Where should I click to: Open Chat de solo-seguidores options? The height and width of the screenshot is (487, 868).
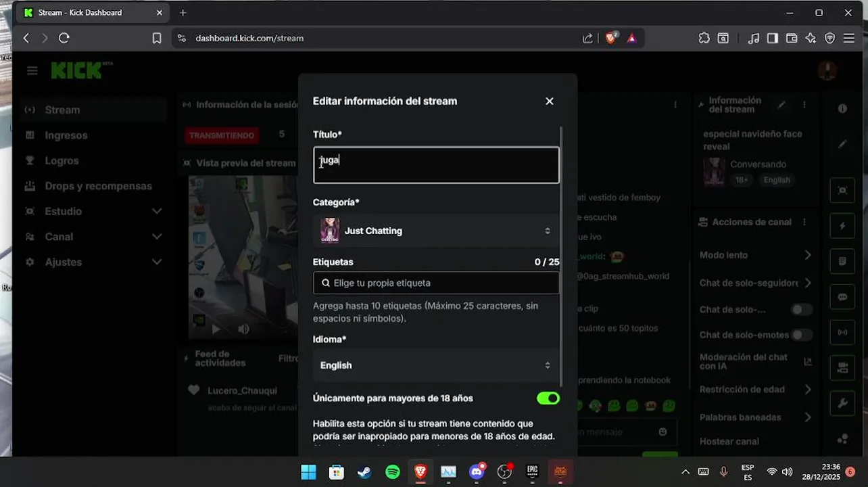[x=756, y=283]
